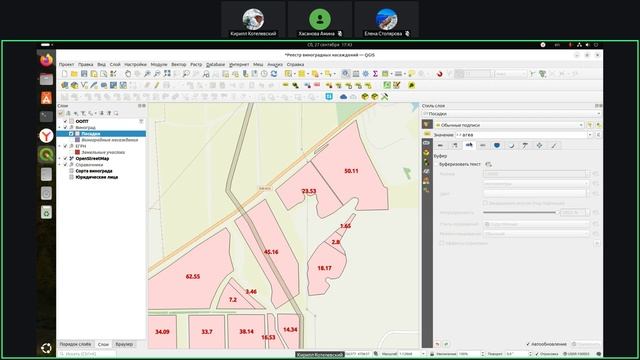
Task: Open the Shadow tab in label settings
Action: click(511, 145)
